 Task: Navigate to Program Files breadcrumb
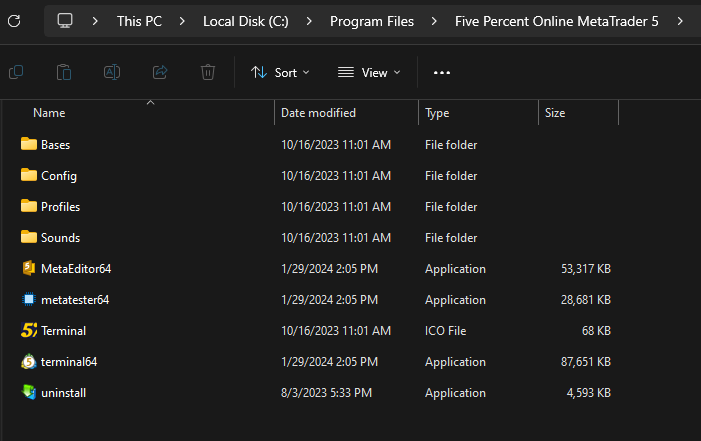372,21
